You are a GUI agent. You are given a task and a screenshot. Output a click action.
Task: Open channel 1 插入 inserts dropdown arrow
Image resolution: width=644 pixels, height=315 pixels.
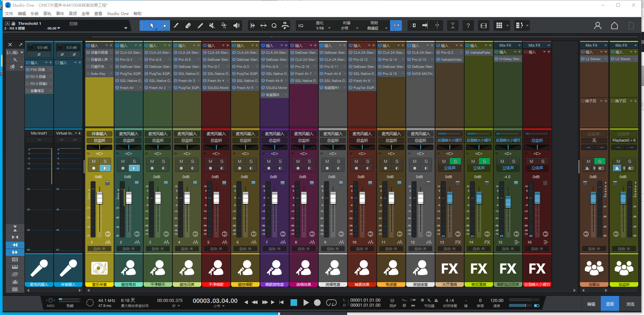click(107, 45)
